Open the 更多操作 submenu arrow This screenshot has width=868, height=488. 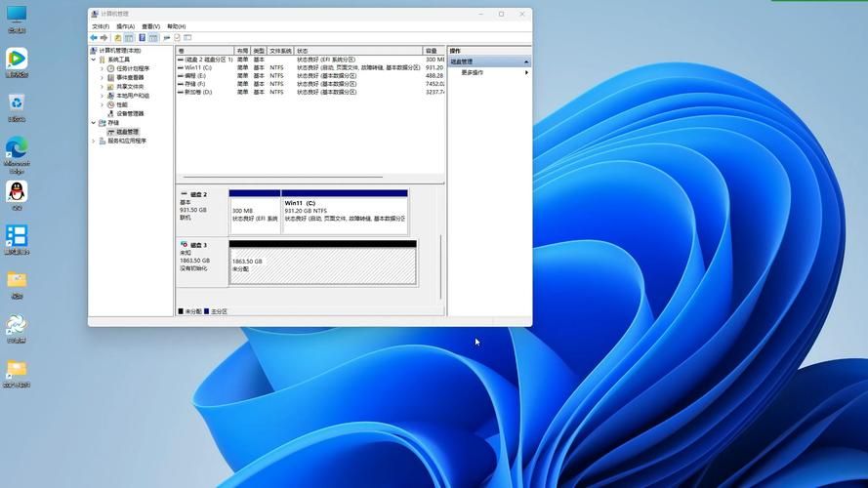pyautogui.click(x=526, y=72)
